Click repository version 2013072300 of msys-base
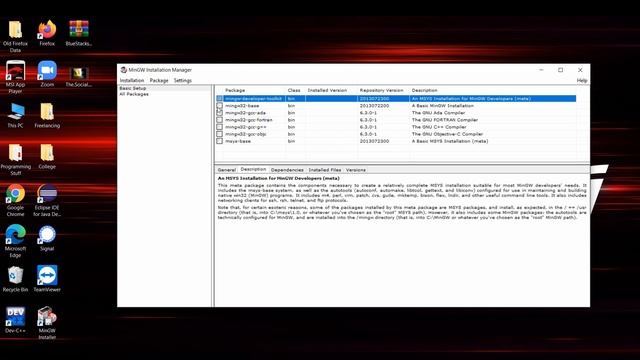640x360 pixels. tap(374, 141)
